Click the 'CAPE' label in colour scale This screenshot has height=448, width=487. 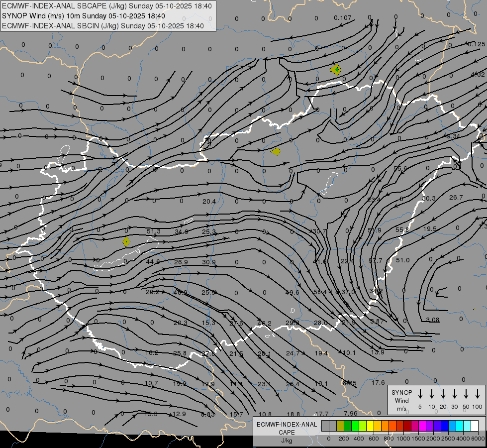pyautogui.click(x=287, y=432)
